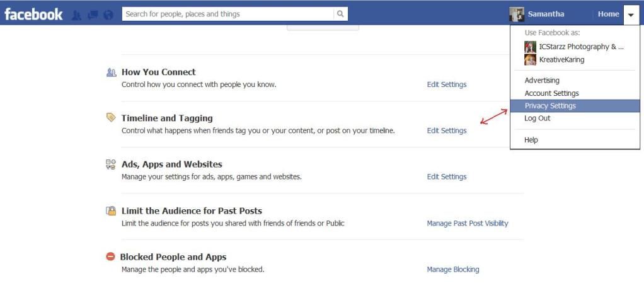Click the Timeline and Tagging tag icon

click(x=111, y=117)
